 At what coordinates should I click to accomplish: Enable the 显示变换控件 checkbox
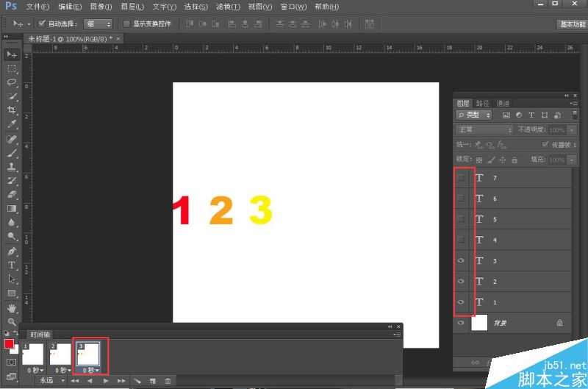tap(126, 24)
